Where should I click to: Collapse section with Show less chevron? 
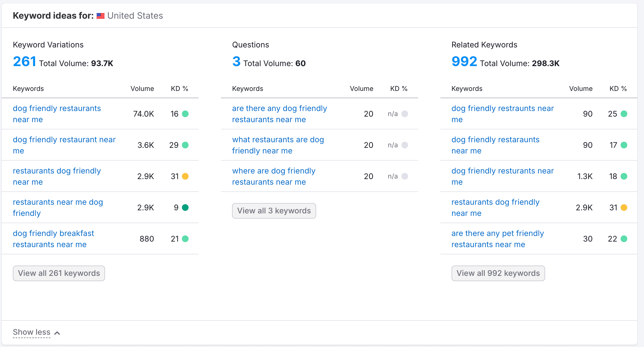(57, 333)
